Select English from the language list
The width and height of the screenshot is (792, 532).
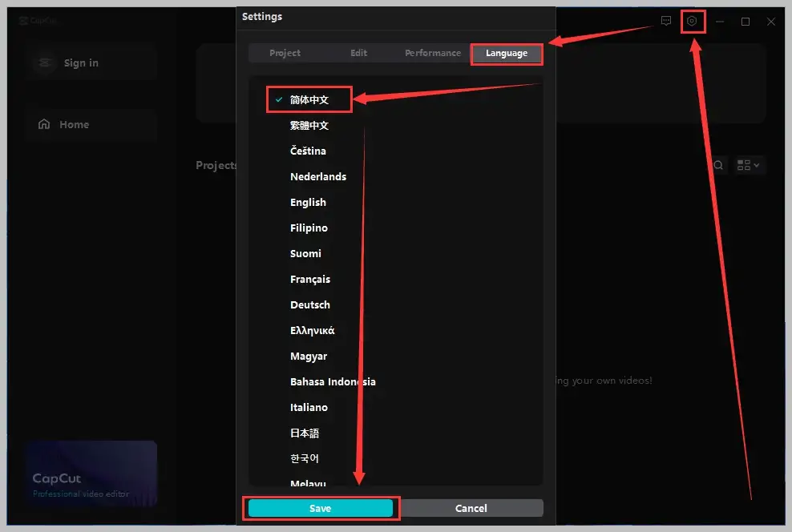point(308,202)
